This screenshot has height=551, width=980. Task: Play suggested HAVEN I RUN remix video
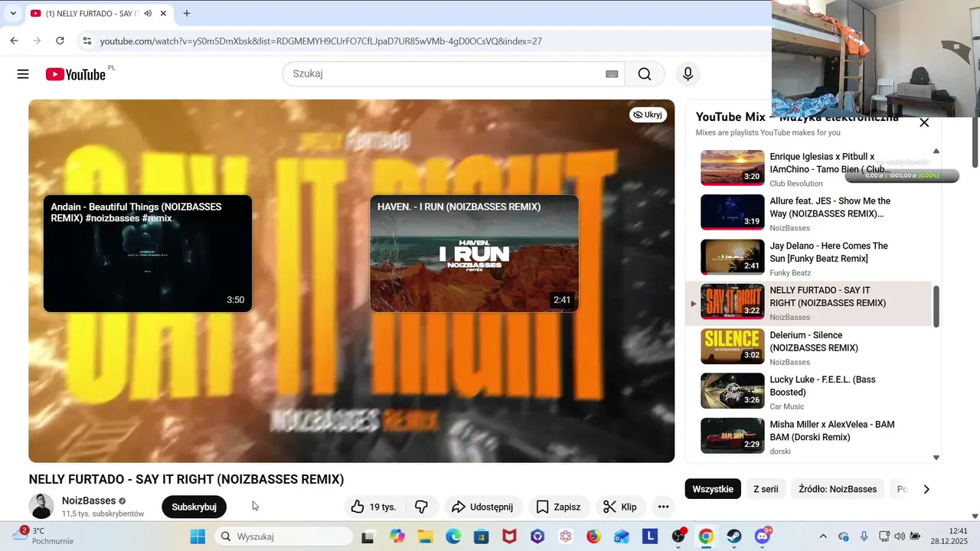[x=474, y=253]
